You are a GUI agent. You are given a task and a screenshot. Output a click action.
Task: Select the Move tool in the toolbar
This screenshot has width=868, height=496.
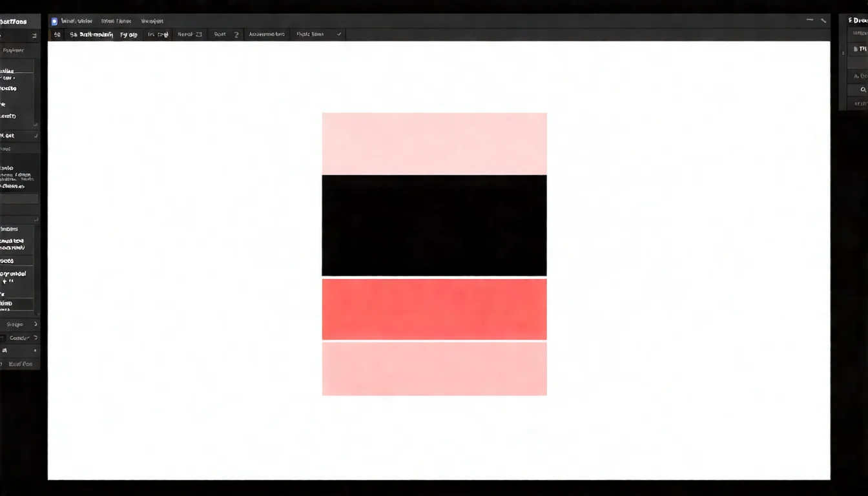[x=57, y=34]
